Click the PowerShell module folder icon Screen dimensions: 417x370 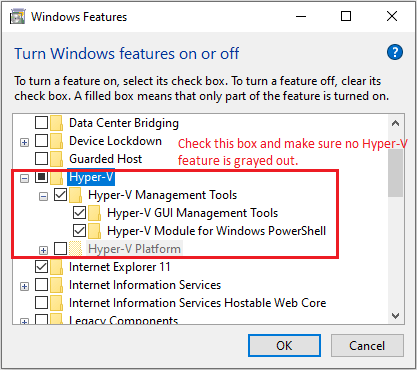(x=95, y=231)
